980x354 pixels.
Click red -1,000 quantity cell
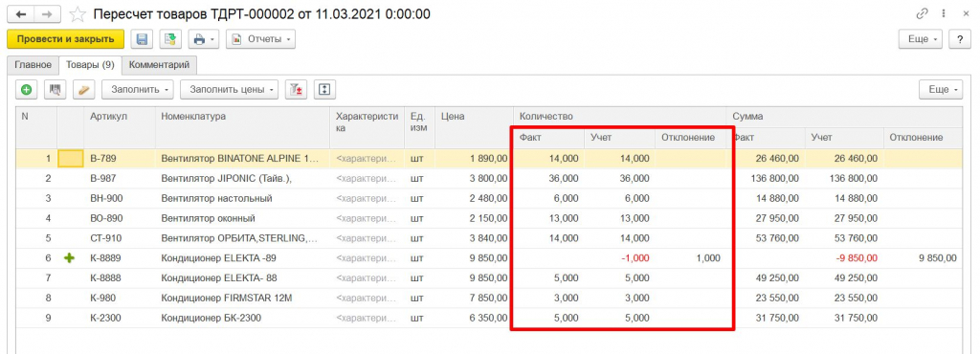[619, 258]
